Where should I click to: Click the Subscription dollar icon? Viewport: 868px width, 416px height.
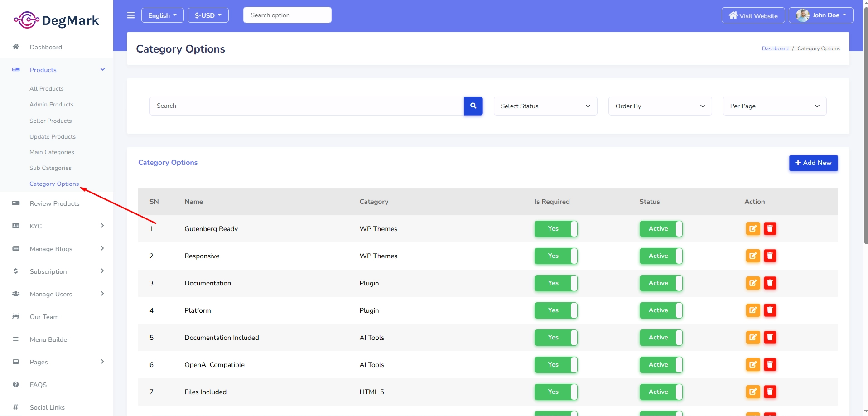point(16,271)
